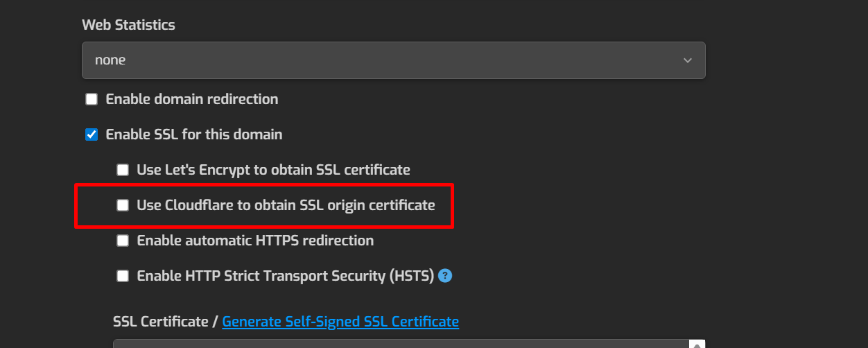Turn on the HSTS checkbox
868x348 pixels.
point(123,276)
